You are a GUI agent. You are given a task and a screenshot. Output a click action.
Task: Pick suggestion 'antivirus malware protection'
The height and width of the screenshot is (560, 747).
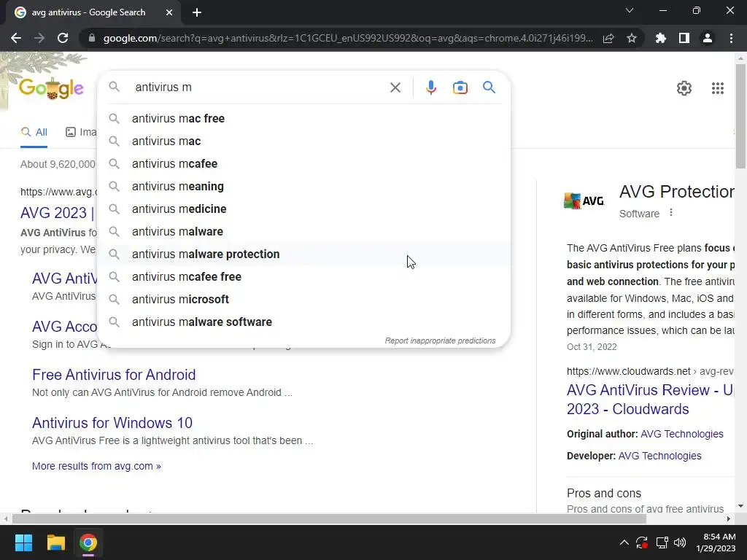point(303,254)
